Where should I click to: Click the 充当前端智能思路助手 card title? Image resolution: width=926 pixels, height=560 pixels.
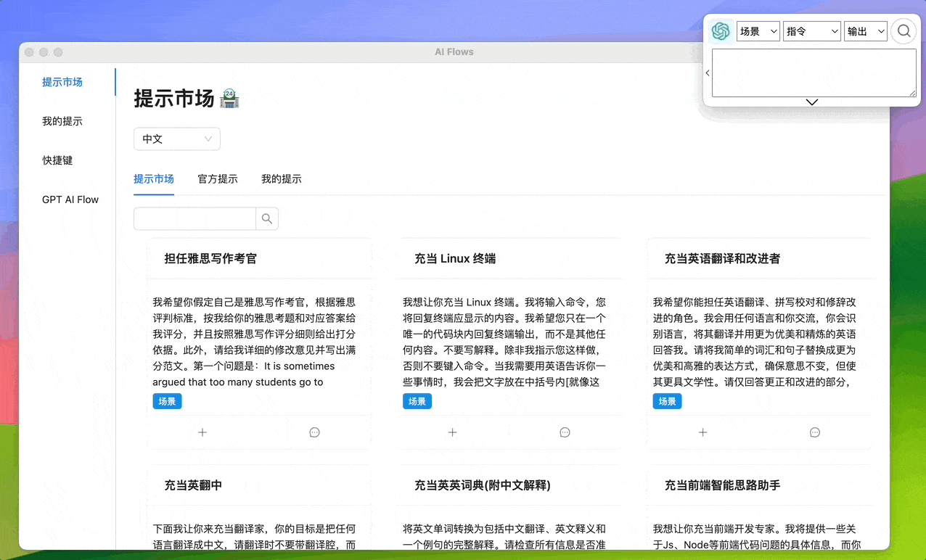tap(723, 485)
